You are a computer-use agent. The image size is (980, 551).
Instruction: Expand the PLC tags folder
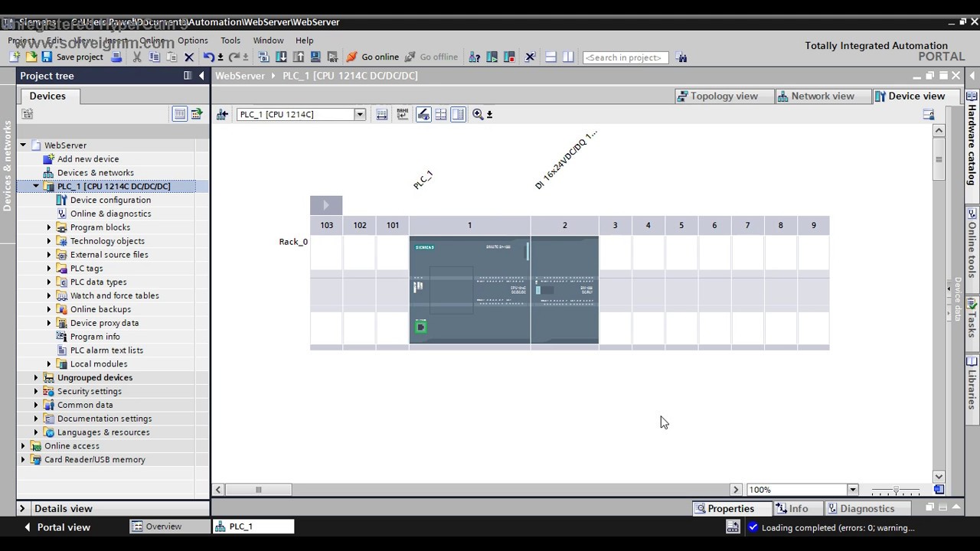[49, 269]
